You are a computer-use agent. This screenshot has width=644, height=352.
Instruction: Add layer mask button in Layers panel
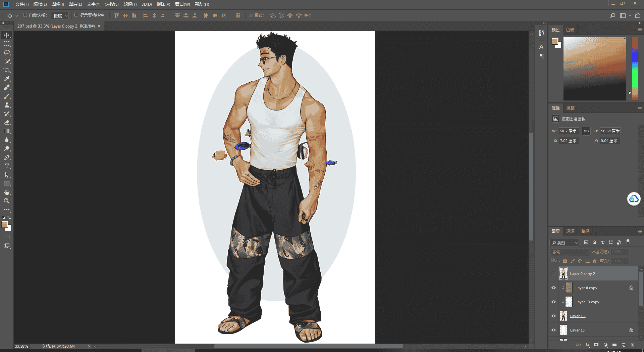point(596,345)
